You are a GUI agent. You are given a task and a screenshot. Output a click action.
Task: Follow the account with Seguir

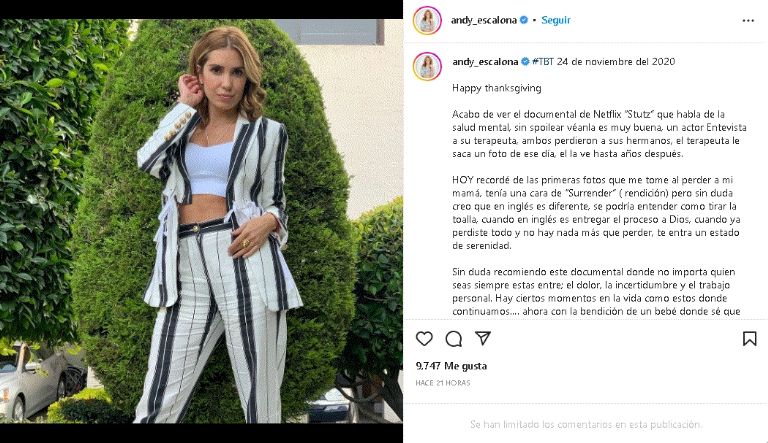pyautogui.click(x=555, y=20)
